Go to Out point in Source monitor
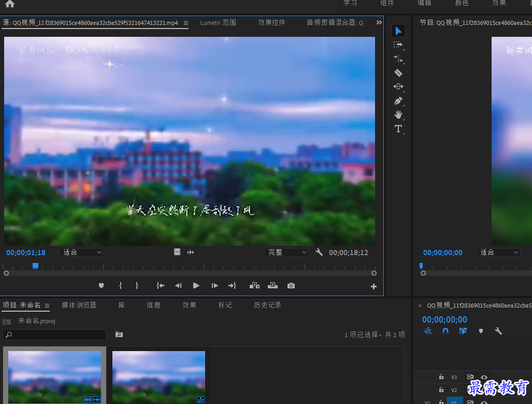The image size is (532, 404). point(232,286)
